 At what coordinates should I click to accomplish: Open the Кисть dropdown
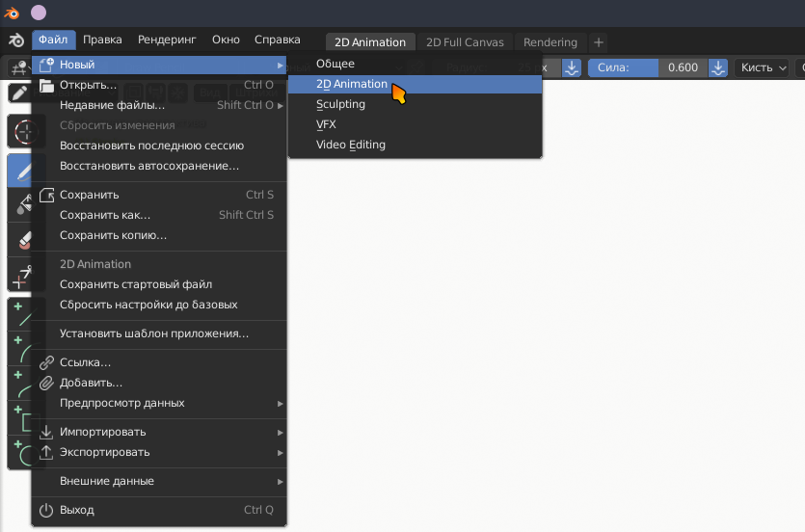[x=762, y=67]
